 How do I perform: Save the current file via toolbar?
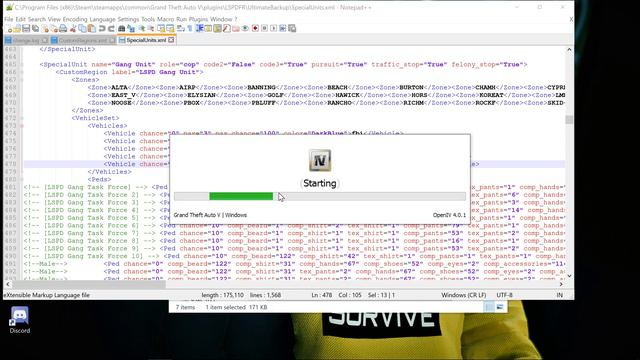click(x=26, y=29)
